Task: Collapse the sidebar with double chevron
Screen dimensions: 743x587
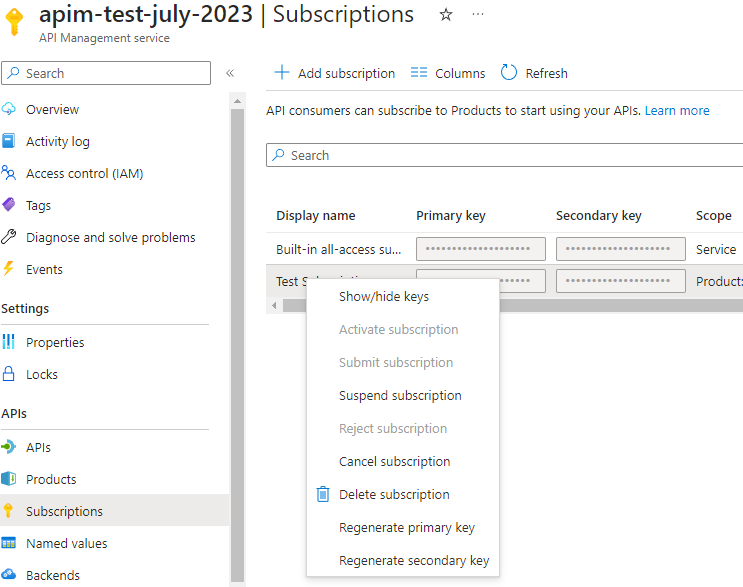Action: click(230, 73)
